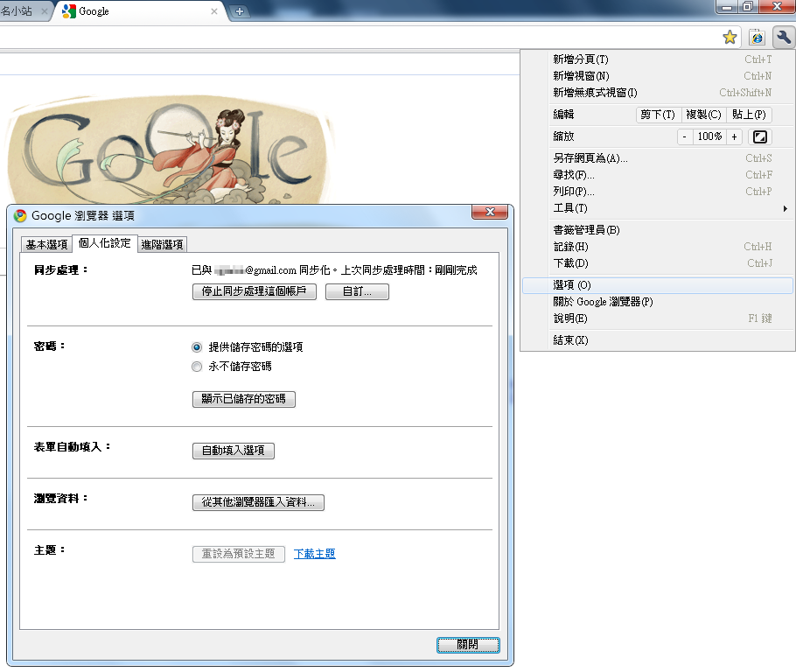Click the bookmark star icon
Viewport: 796px width, 672px height.
730,37
